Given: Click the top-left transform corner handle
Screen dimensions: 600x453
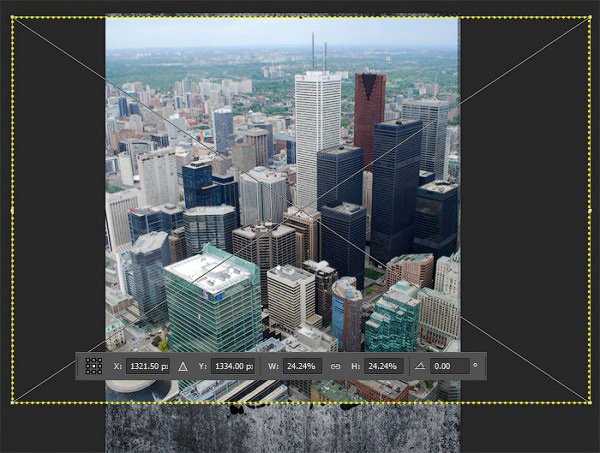Looking at the screenshot, I should point(12,17).
